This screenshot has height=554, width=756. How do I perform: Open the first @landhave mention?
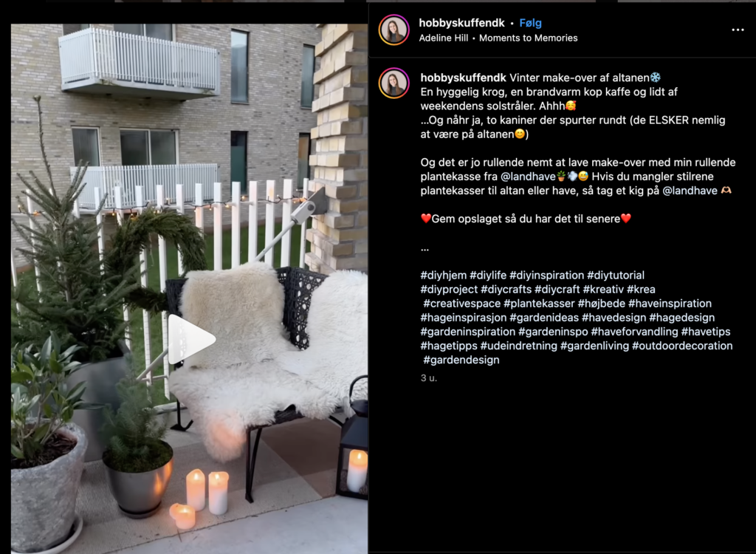click(x=528, y=176)
